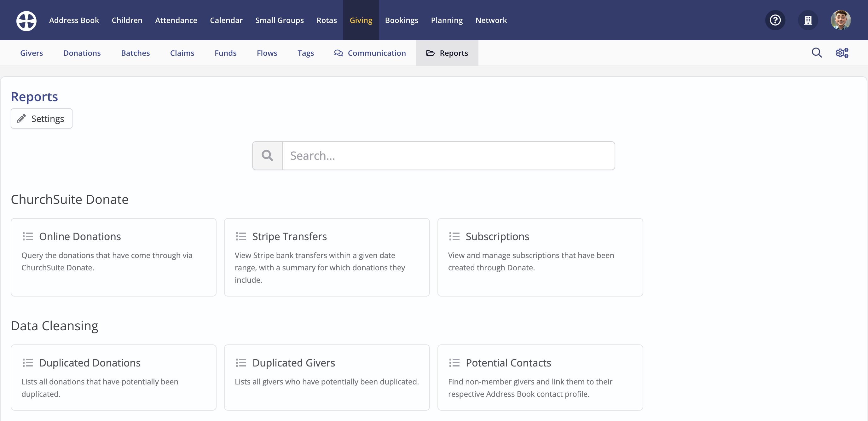Screen dimensions: 868x421
Task: Click the building sites icon
Action: point(808,20)
